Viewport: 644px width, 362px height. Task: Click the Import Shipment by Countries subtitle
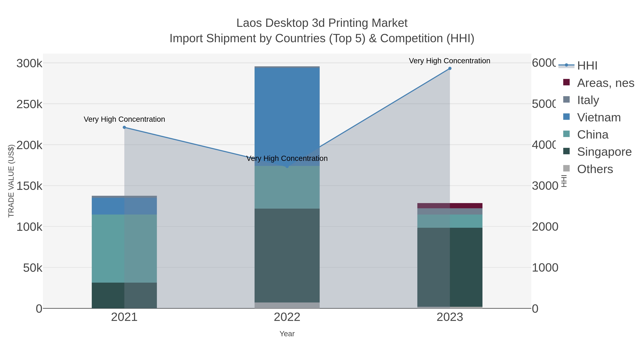click(322, 38)
